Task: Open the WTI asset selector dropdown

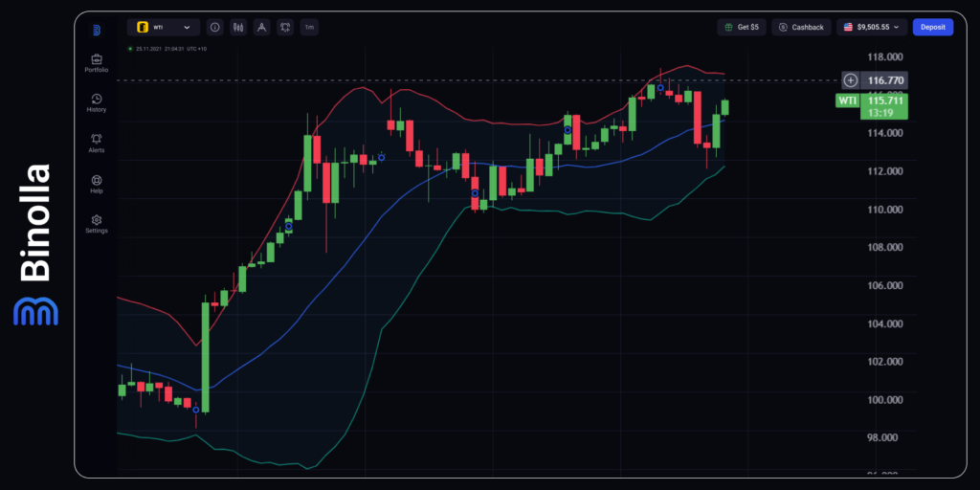Action: point(164,28)
